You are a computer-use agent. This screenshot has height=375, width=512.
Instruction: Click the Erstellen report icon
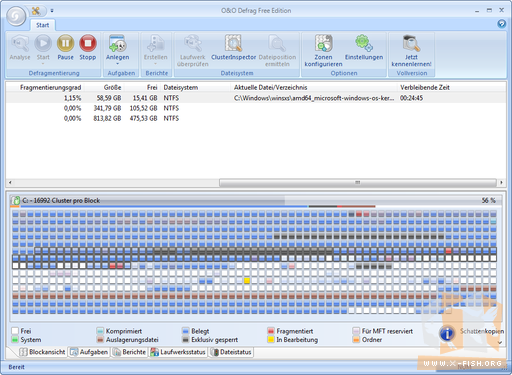(155, 43)
